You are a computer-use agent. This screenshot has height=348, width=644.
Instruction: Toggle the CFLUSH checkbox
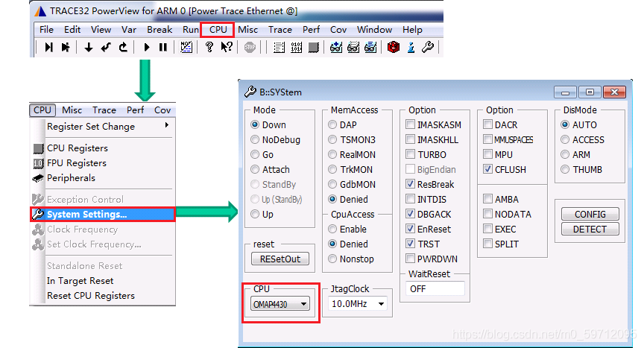(487, 169)
